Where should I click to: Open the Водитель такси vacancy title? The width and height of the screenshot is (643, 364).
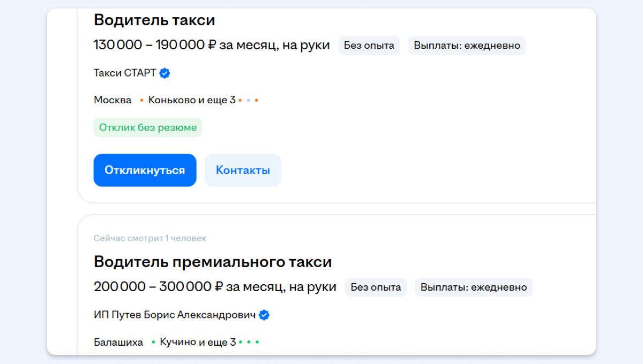(154, 20)
